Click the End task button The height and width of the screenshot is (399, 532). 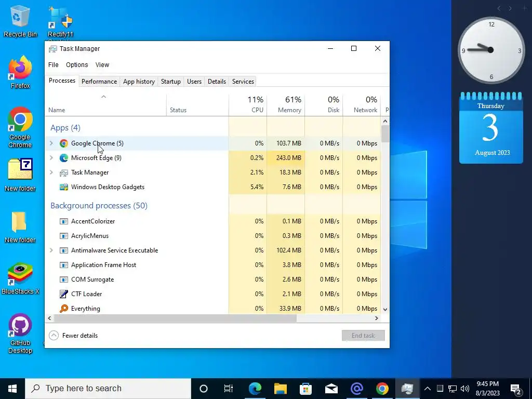click(363, 336)
